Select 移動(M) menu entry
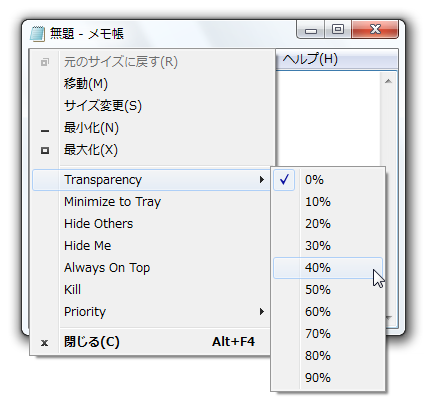 (151, 84)
